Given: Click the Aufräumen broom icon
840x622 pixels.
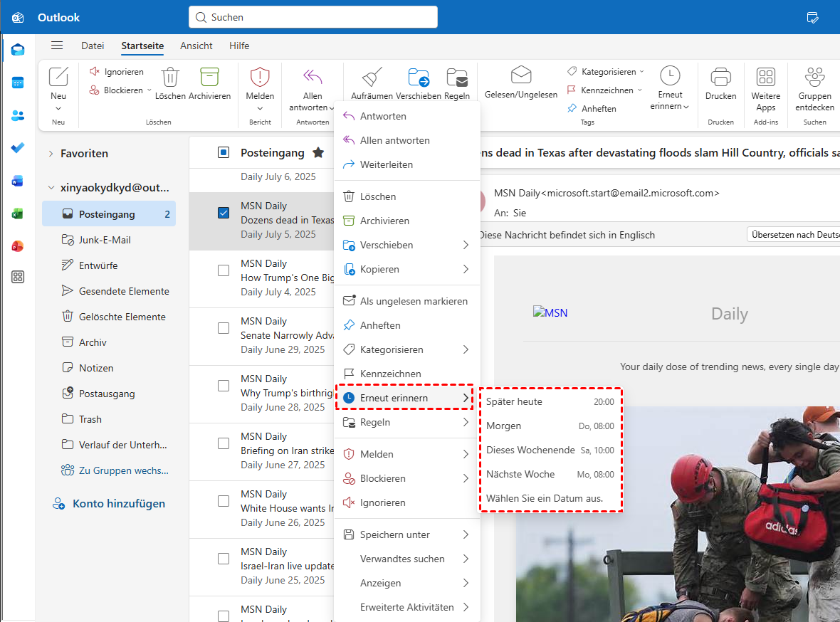Looking at the screenshot, I should 372,78.
